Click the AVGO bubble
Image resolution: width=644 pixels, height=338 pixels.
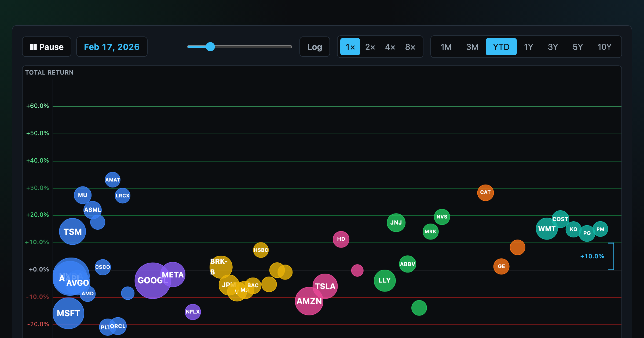(x=78, y=283)
